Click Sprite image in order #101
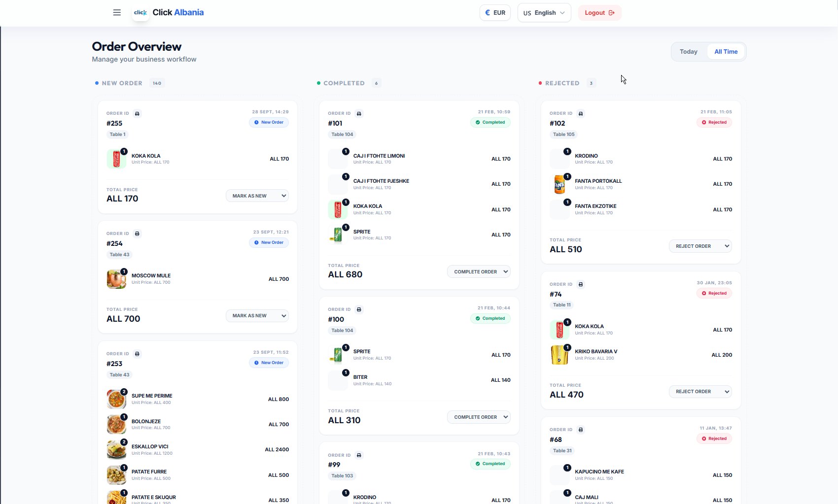 (x=338, y=235)
